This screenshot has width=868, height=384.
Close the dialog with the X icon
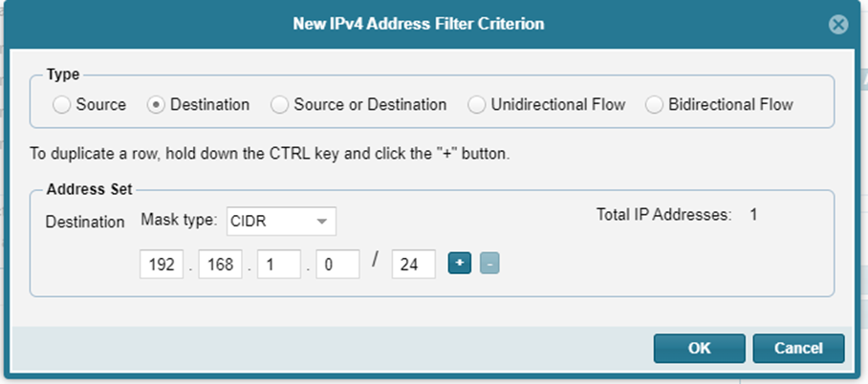[838, 24]
